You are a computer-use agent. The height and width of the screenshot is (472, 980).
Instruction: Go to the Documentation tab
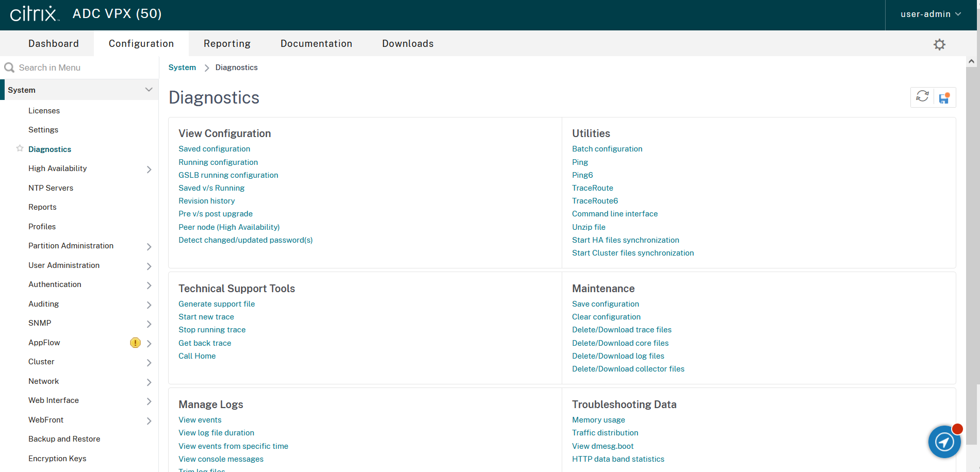tap(316, 43)
